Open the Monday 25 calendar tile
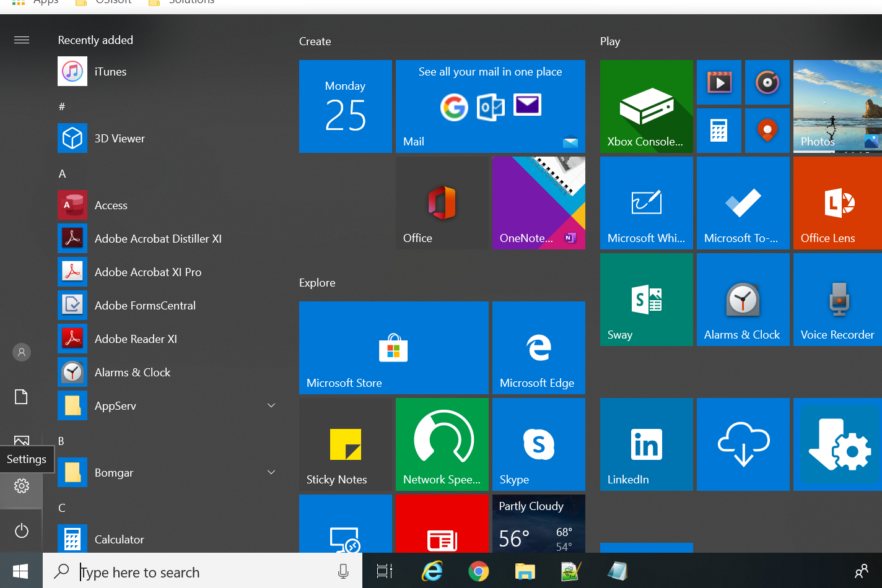This screenshot has height=588, width=882. click(x=345, y=106)
